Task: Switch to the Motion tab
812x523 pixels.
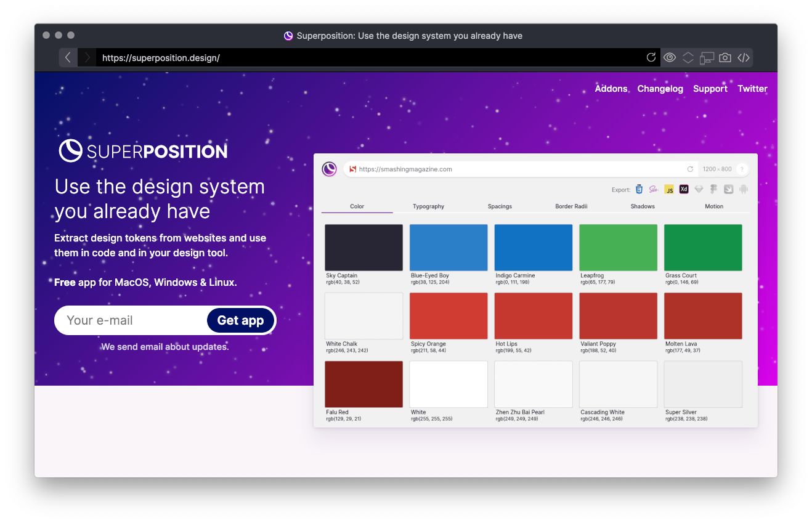Action: (714, 206)
